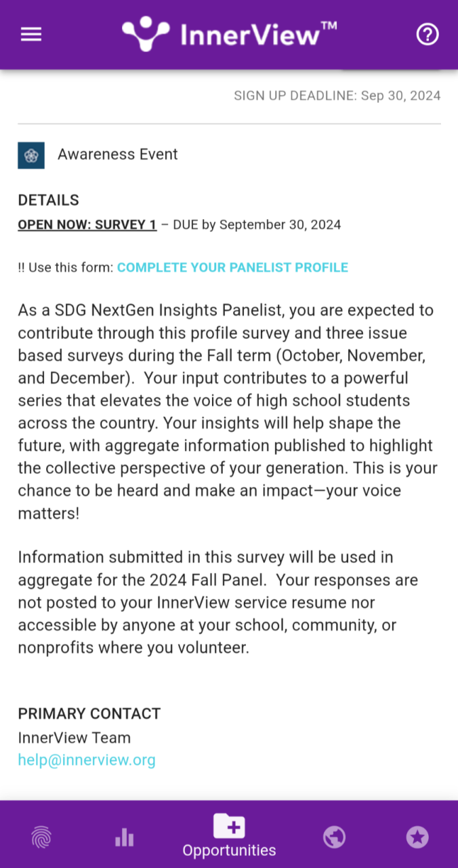The image size is (458, 868).
Task: Open the star badge tab
Action: (417, 838)
